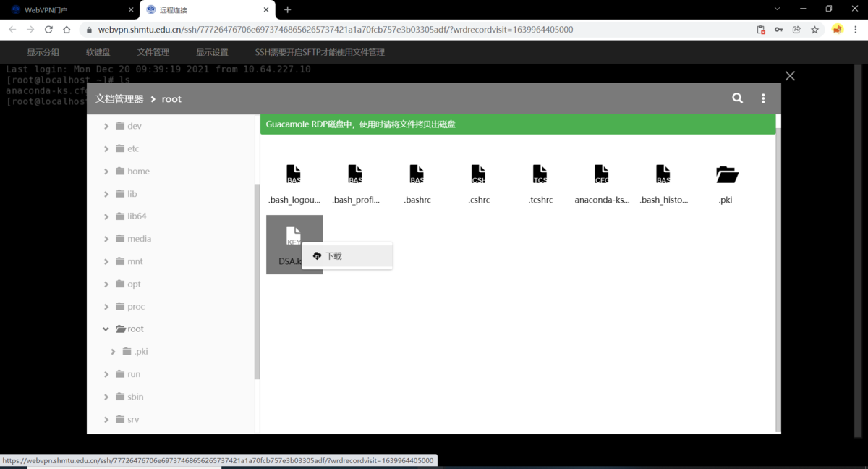The height and width of the screenshot is (469, 868).
Task: Collapse the root folder in tree
Action: click(106, 329)
